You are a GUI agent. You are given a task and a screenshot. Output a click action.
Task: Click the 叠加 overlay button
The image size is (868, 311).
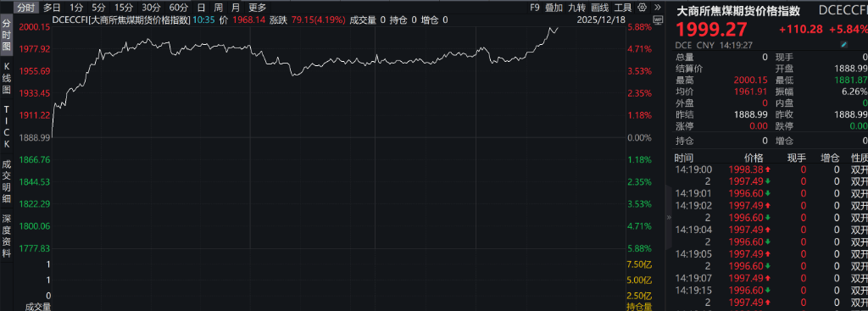(x=554, y=8)
